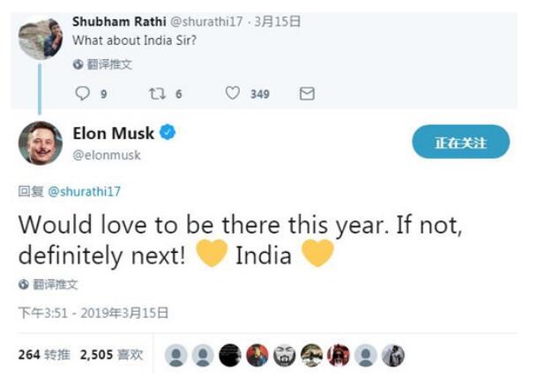Click the Shubham Rathi display name
Image resolution: width=536 pixels, height=392 pixels.
(x=112, y=21)
